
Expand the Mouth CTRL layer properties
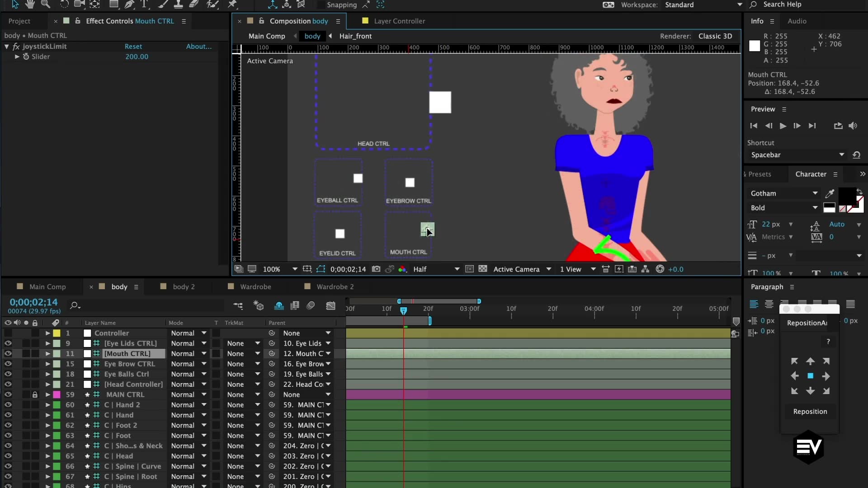[47, 353]
